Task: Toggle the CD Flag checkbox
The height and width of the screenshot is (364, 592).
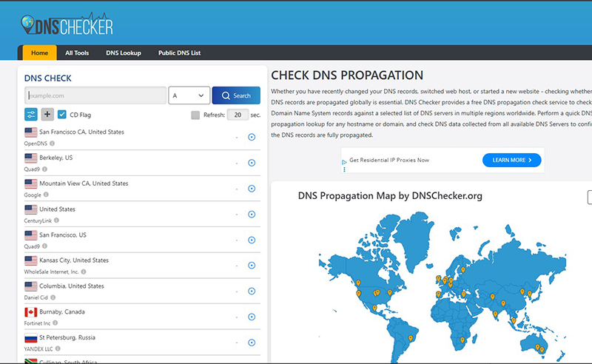Action: click(62, 115)
